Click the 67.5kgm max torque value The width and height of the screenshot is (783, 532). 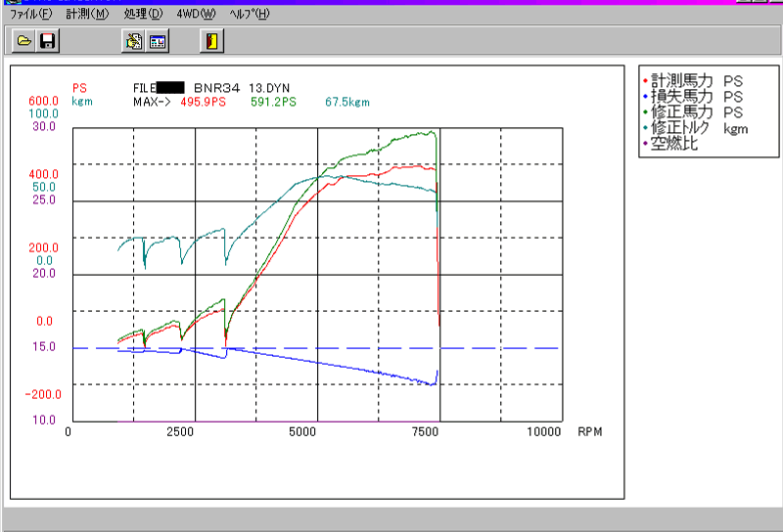click(347, 101)
